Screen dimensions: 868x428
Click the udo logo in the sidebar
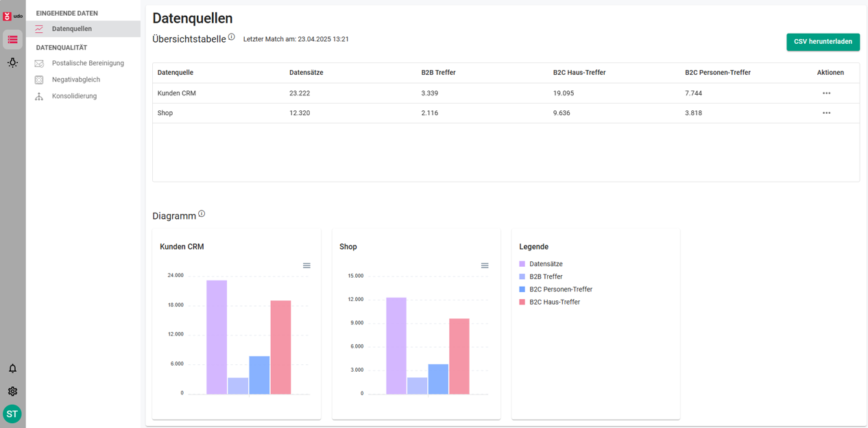pyautogui.click(x=12, y=16)
